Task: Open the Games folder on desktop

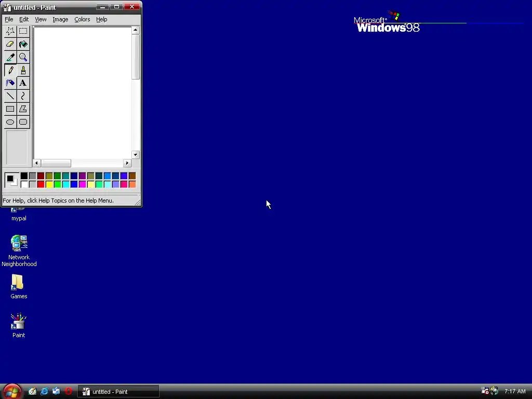Action: coord(19,287)
